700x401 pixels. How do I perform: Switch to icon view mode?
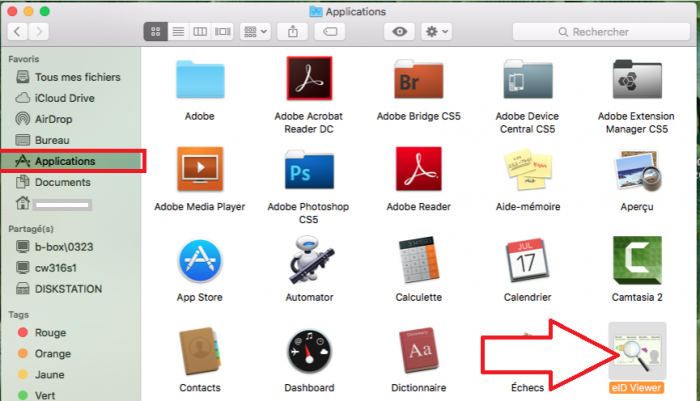155,31
